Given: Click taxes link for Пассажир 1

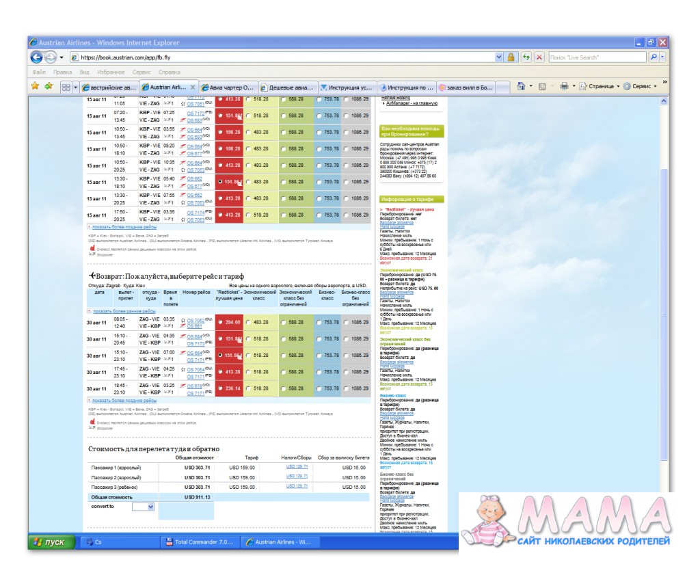Looking at the screenshot, I should [297, 467].
